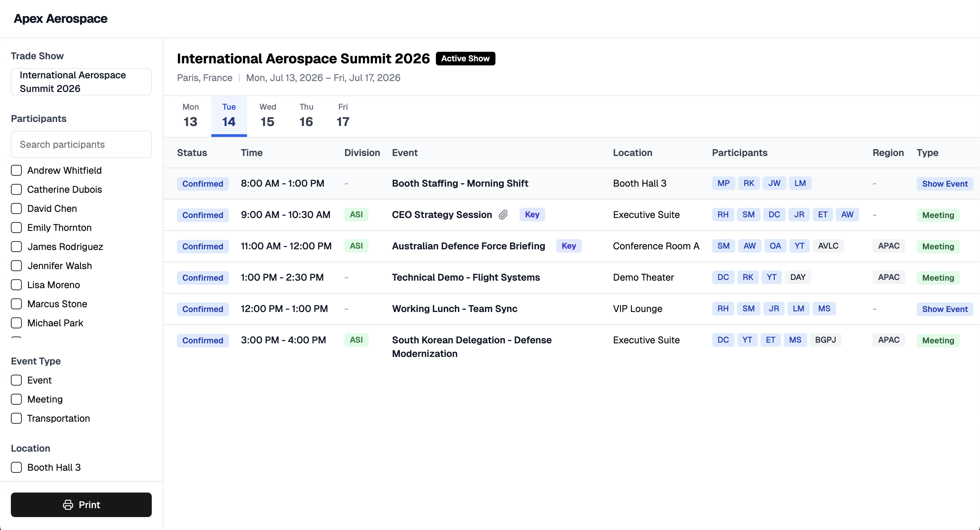Click the paperclip attachment on CEO Strategy Session

tap(503, 214)
